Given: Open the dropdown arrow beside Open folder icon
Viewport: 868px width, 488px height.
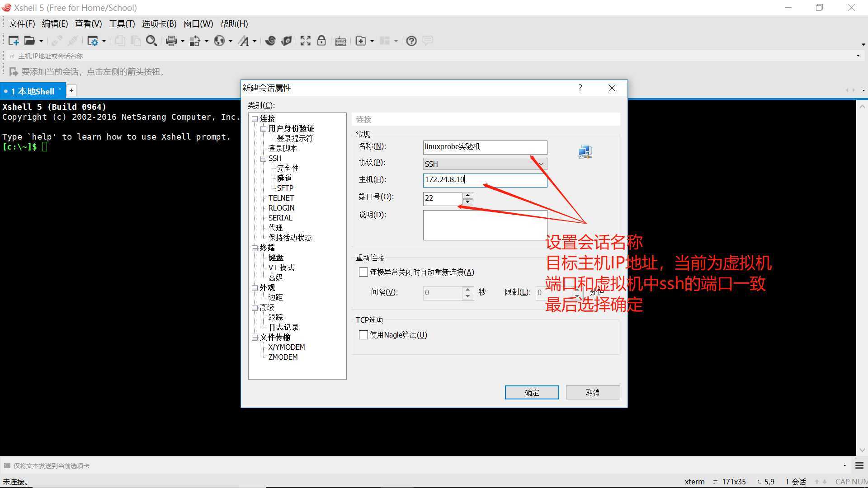Looking at the screenshot, I should [41, 41].
